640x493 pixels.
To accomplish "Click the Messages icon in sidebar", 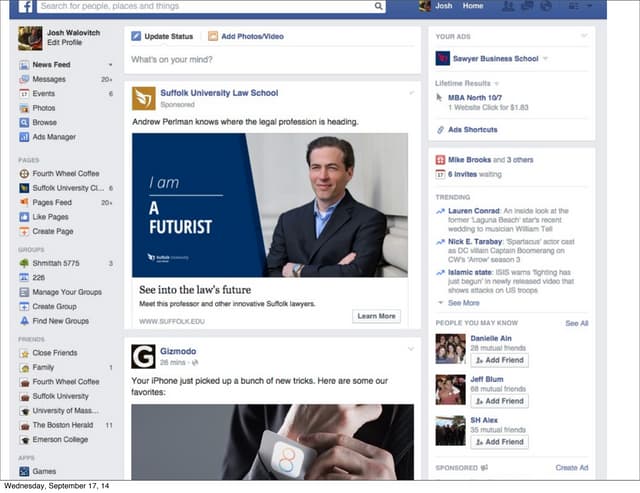I will pos(24,79).
